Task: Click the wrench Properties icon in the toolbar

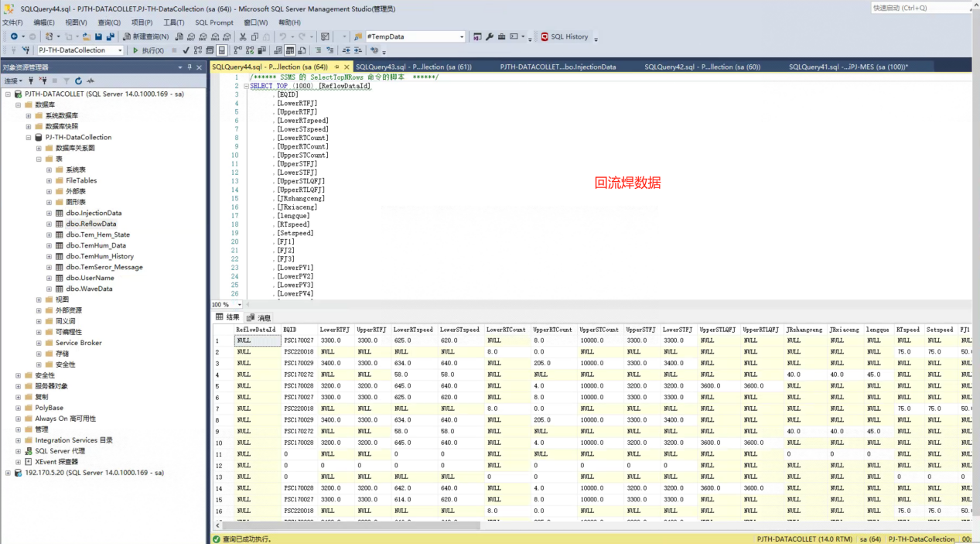Action: [489, 36]
